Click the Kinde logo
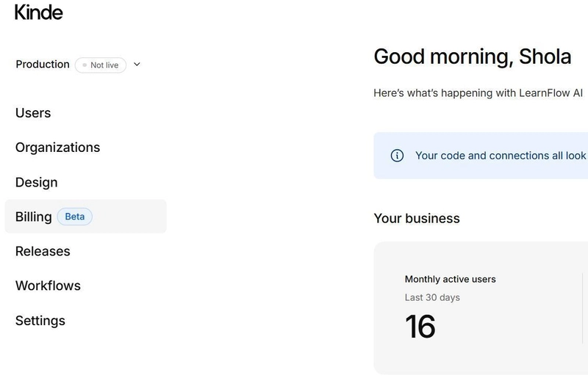Screen dimensions: 588x381 point(39,12)
